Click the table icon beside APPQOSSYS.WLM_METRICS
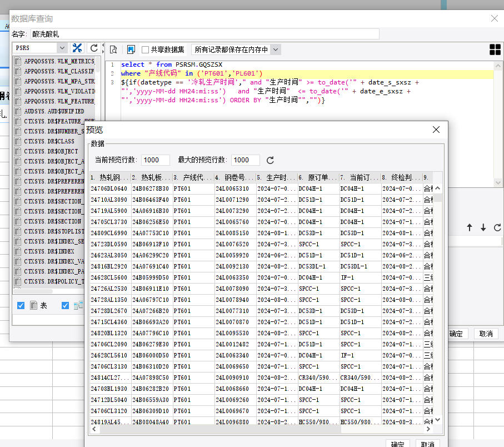Viewport: 504px width, 447px height. (x=18, y=61)
